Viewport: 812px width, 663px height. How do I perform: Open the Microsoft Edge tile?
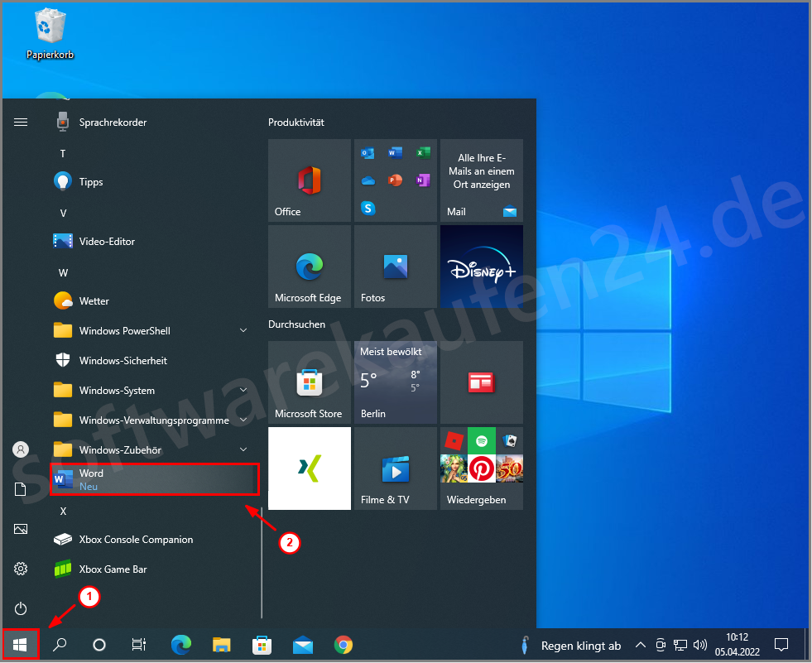310,267
